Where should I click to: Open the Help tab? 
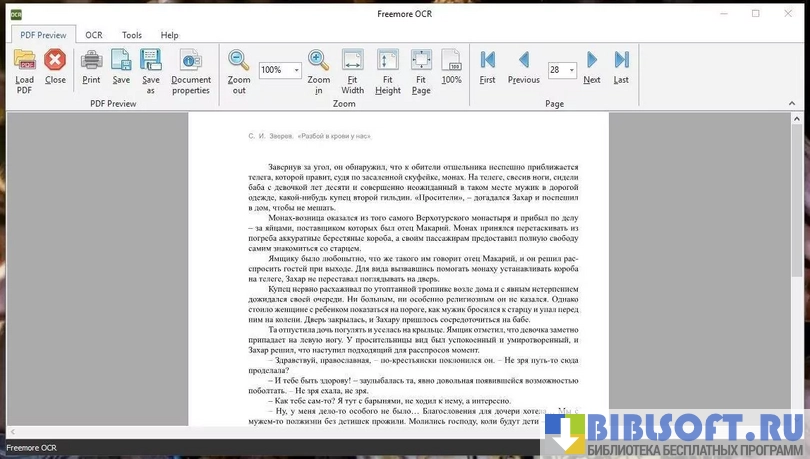pyautogui.click(x=170, y=35)
